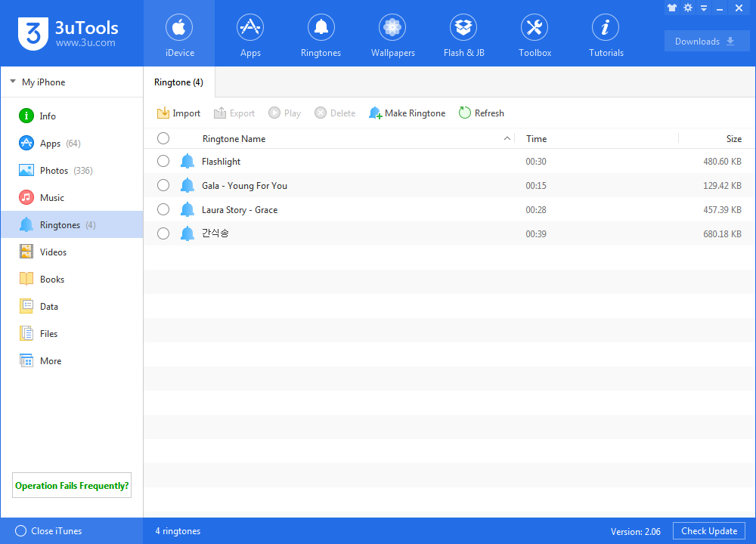Open Videos in the sidebar
Viewport: 756px width, 544px height.
click(x=73, y=252)
